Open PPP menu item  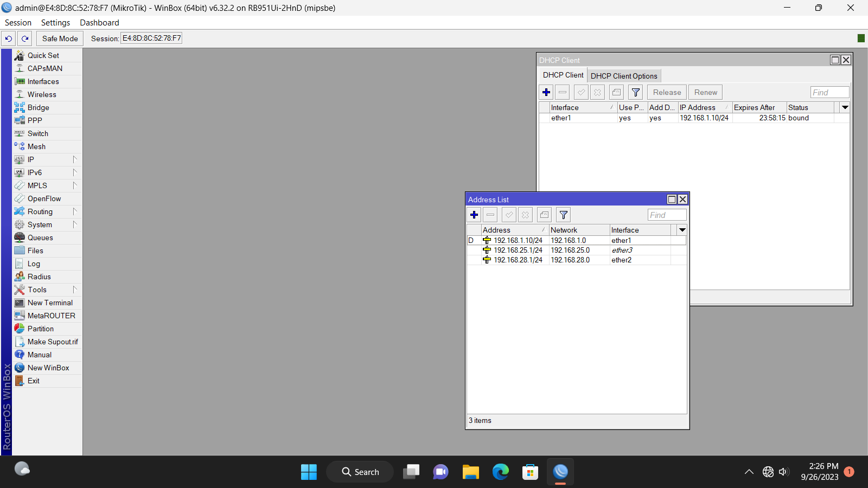click(47, 120)
